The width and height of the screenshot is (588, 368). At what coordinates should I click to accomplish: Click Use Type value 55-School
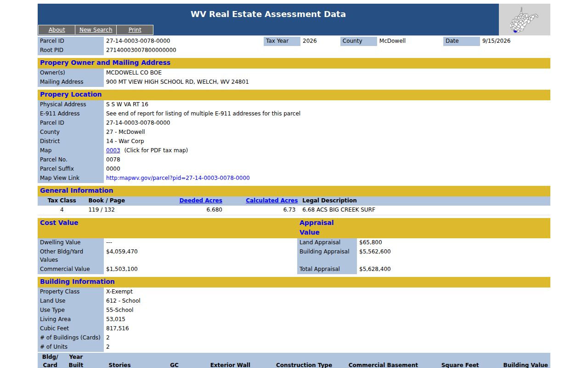[x=120, y=310]
